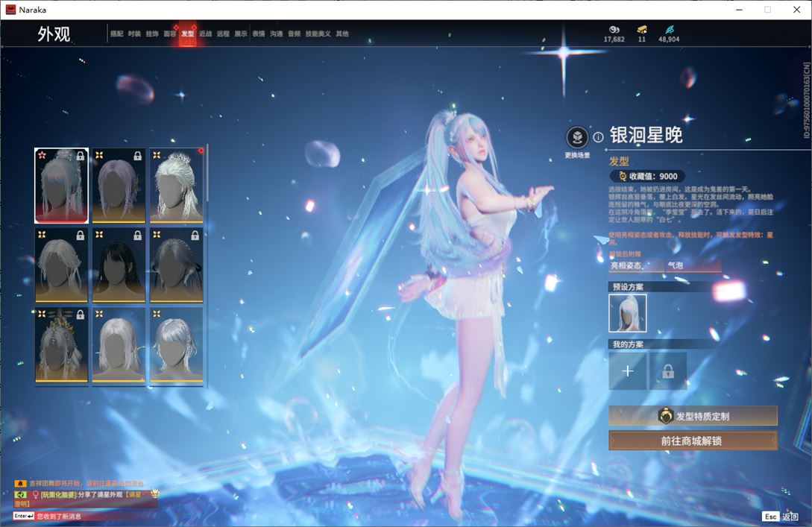Select the locked dark gray braided hairstyle
The height and width of the screenshot is (527, 812).
click(x=177, y=265)
